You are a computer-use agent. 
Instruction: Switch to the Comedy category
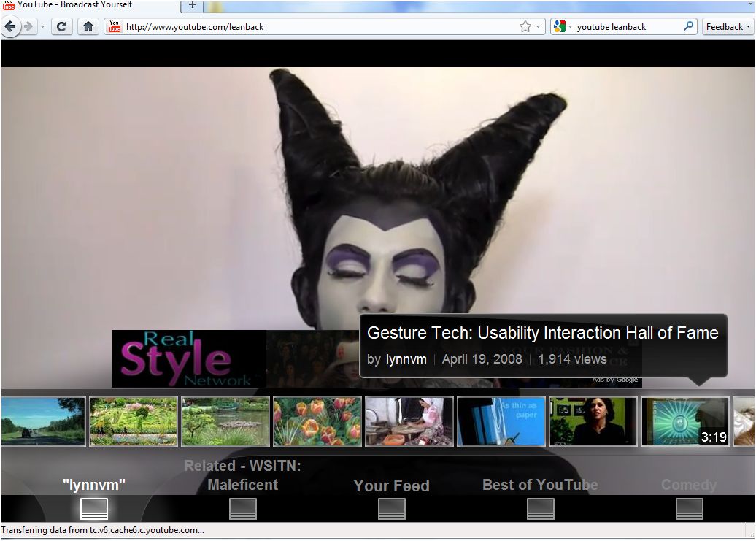(689, 485)
